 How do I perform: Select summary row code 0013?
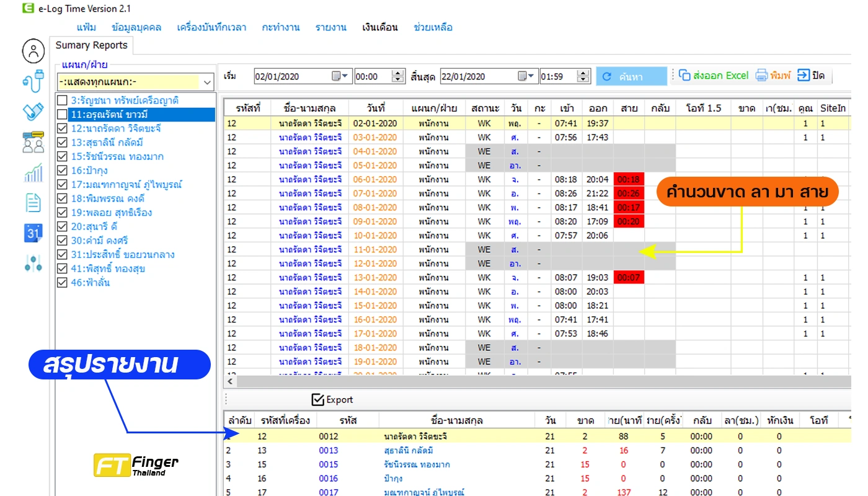tap(329, 450)
